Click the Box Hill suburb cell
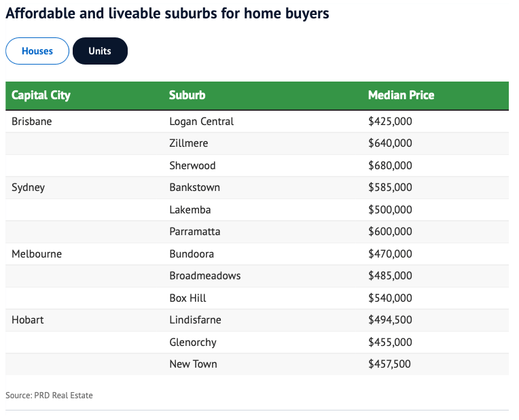This screenshot has width=519, height=420. pos(188,298)
